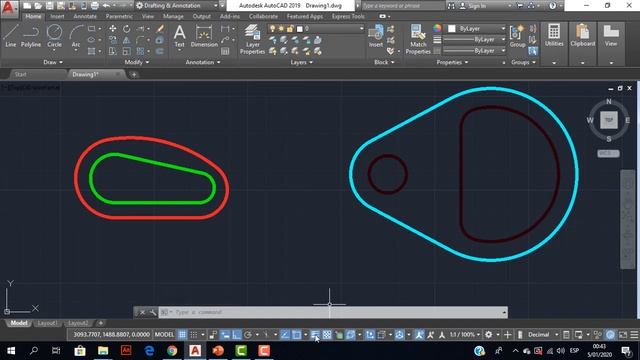Open the Annotate ribbon tab
This screenshot has height=360, width=640.
[85, 16]
